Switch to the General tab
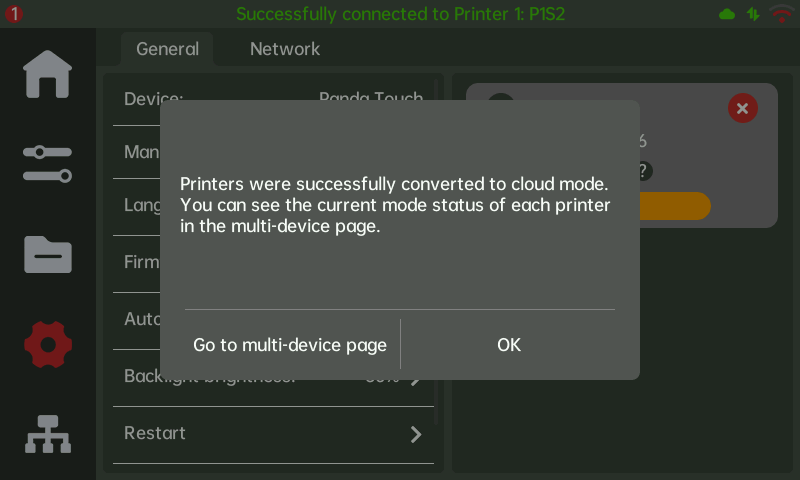Viewport: 800px width, 480px height. tap(167, 49)
